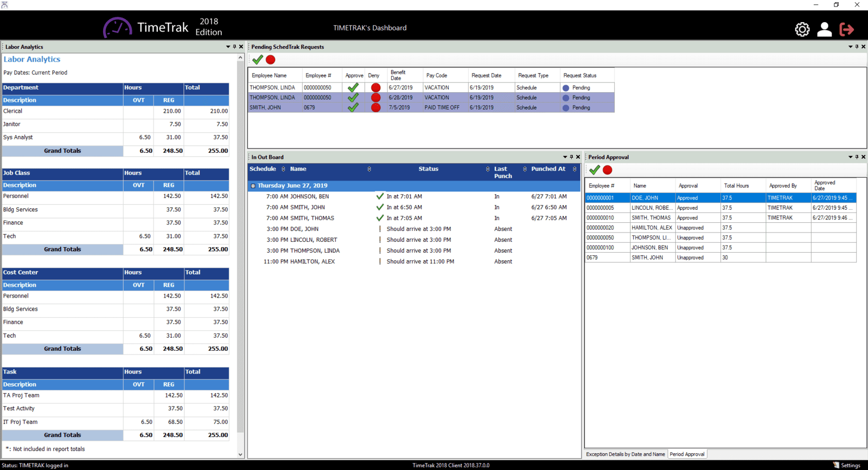This screenshot has height=470, width=868.
Task: Click Sys Analyst row in Department table
Action: (x=116, y=138)
